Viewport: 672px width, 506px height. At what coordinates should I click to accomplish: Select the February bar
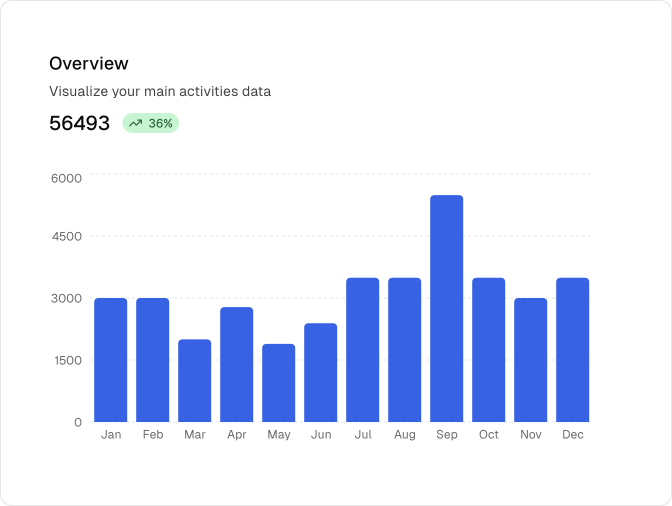click(153, 360)
